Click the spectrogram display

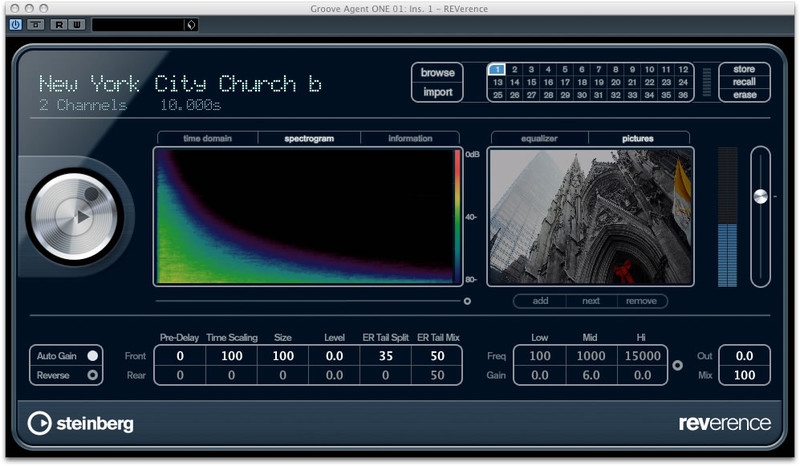point(308,216)
